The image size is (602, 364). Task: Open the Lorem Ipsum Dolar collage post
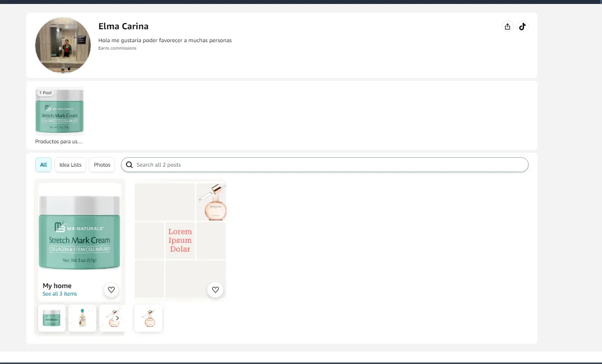pos(181,242)
